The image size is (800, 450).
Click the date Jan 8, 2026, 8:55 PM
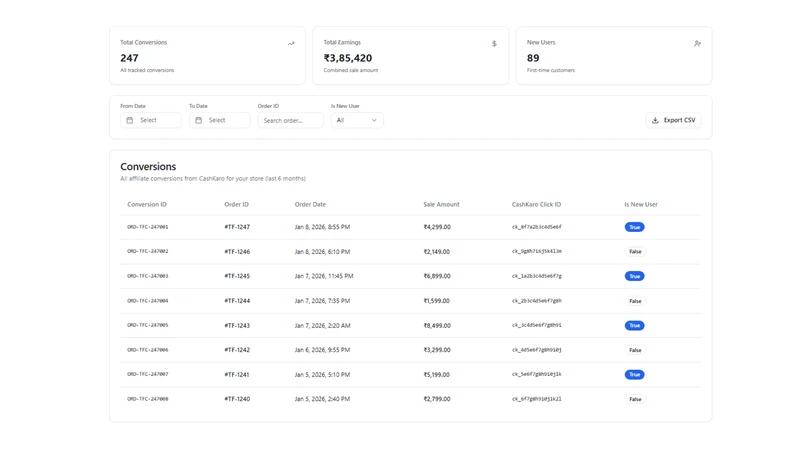pos(322,227)
